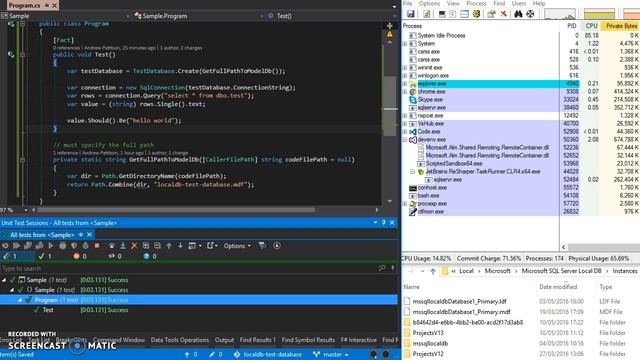Viewport: 640px width, 360px height.
Task: Open the master branch selector in status bar
Action: coord(331,354)
